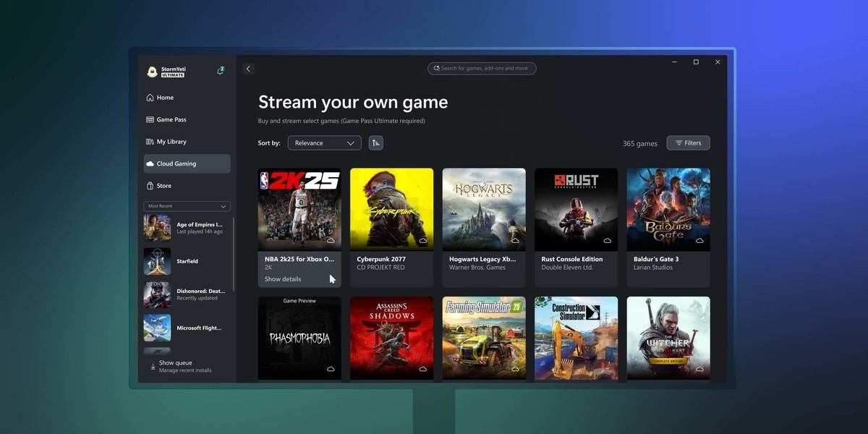Open the Relevance sort dropdown
The image size is (868, 434).
(x=325, y=143)
